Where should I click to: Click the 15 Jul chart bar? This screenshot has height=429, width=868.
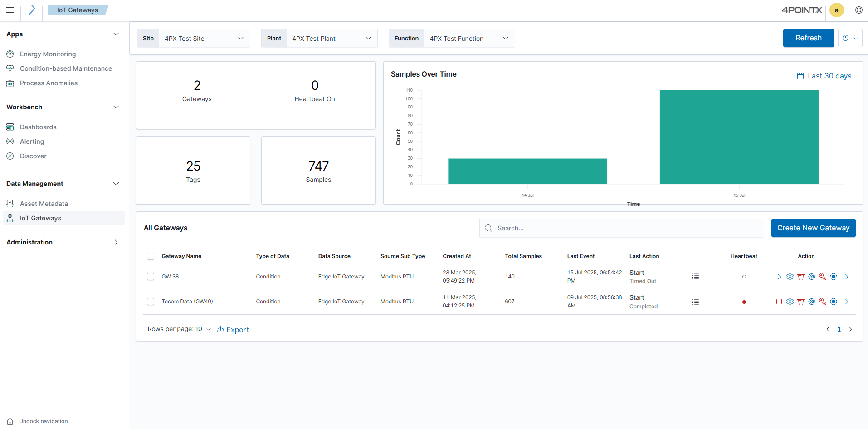click(739, 137)
